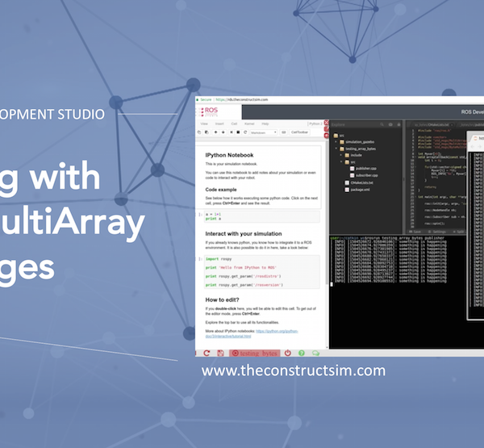Click the stop kernel square icon
The height and width of the screenshot is (448, 484).
coord(238,132)
